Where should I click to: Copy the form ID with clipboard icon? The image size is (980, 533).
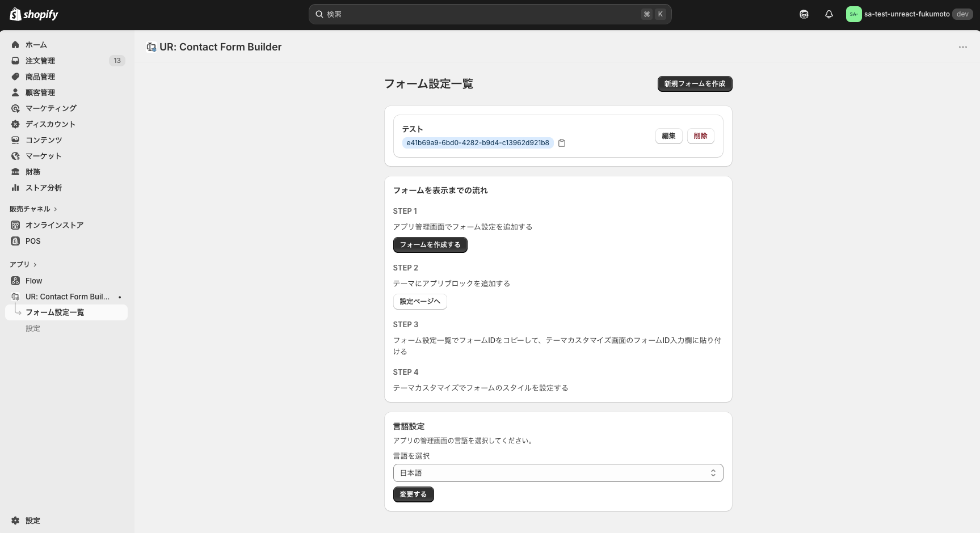pyautogui.click(x=562, y=143)
